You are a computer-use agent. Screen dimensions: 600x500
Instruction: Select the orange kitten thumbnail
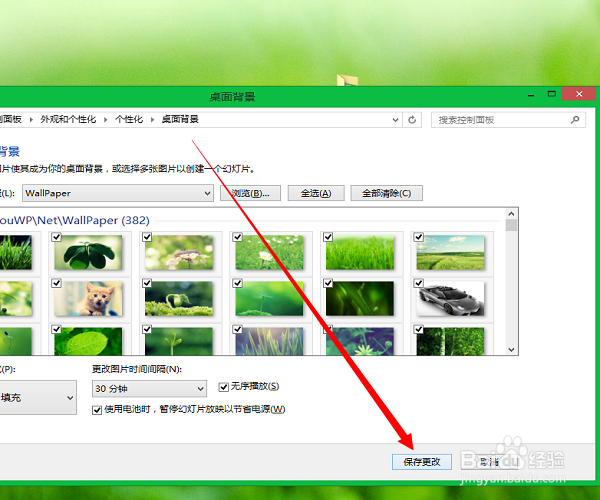tap(88, 298)
